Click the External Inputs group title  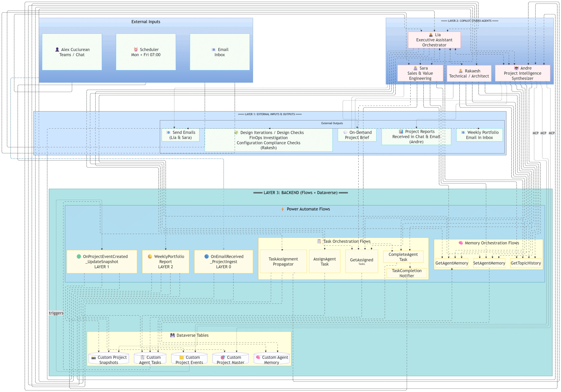coord(146,22)
